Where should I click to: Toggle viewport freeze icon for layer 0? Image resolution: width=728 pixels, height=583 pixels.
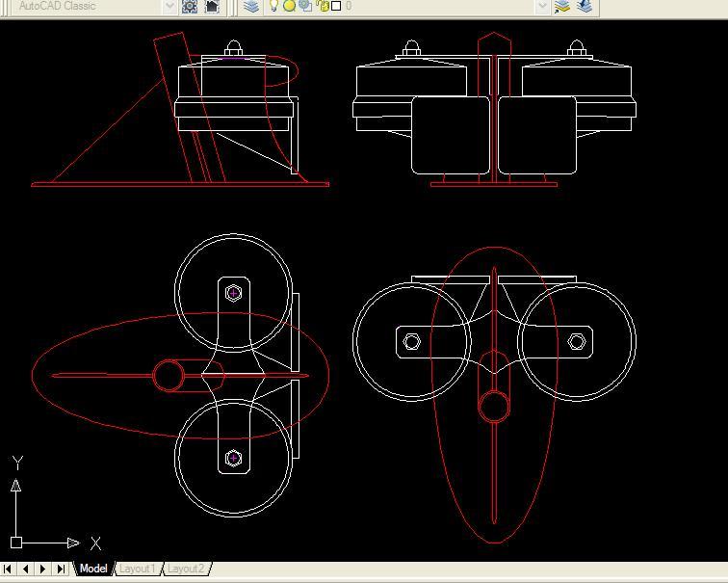(x=305, y=6)
